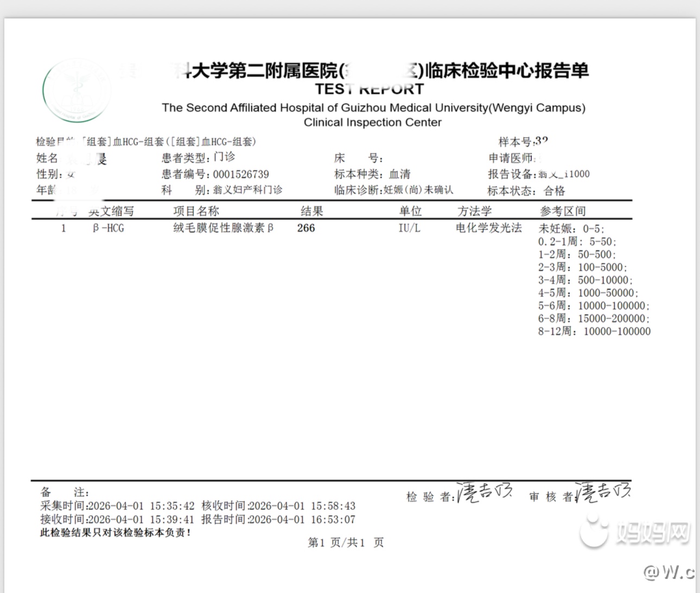Click the 单位 column header
The height and width of the screenshot is (593, 700).
click(410, 211)
